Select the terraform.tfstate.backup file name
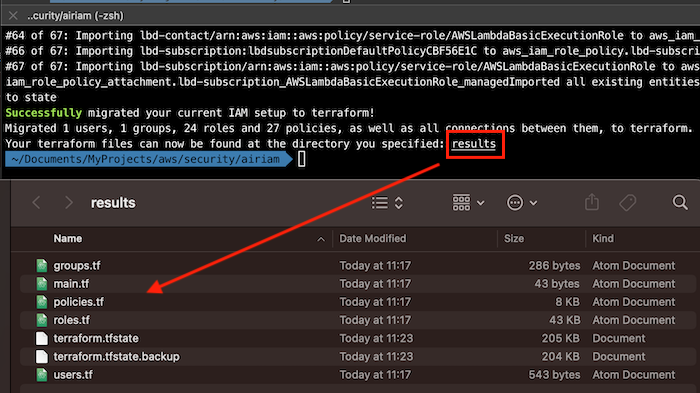The height and width of the screenshot is (393, 700). coord(117,356)
